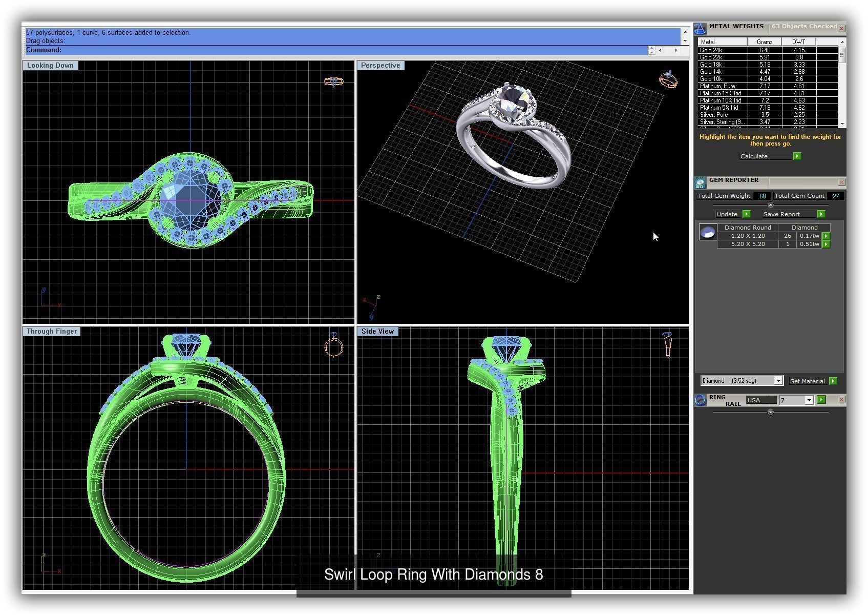Select the Silver, Pure row

coord(768,115)
